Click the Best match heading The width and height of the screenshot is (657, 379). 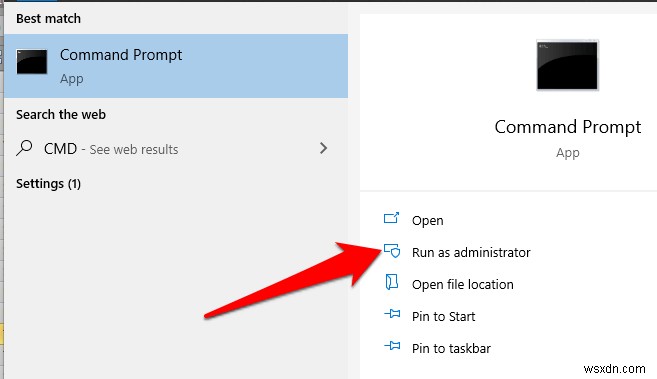(48, 18)
